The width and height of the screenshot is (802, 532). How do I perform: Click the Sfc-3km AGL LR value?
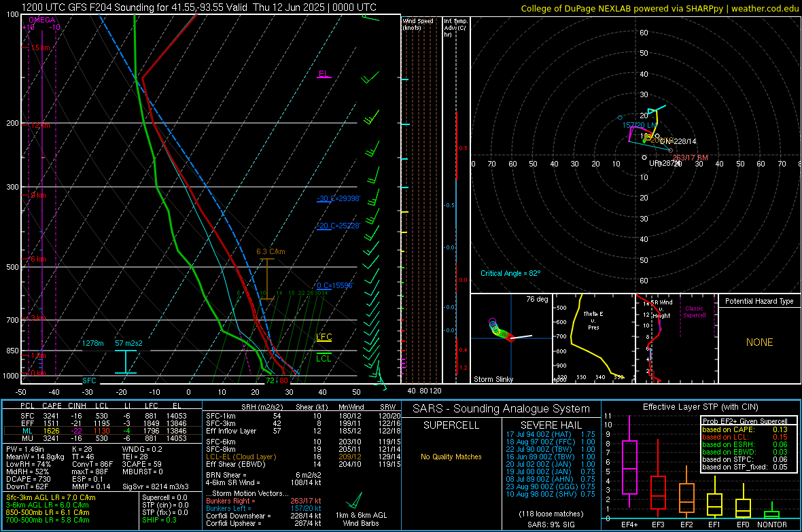tap(51, 497)
